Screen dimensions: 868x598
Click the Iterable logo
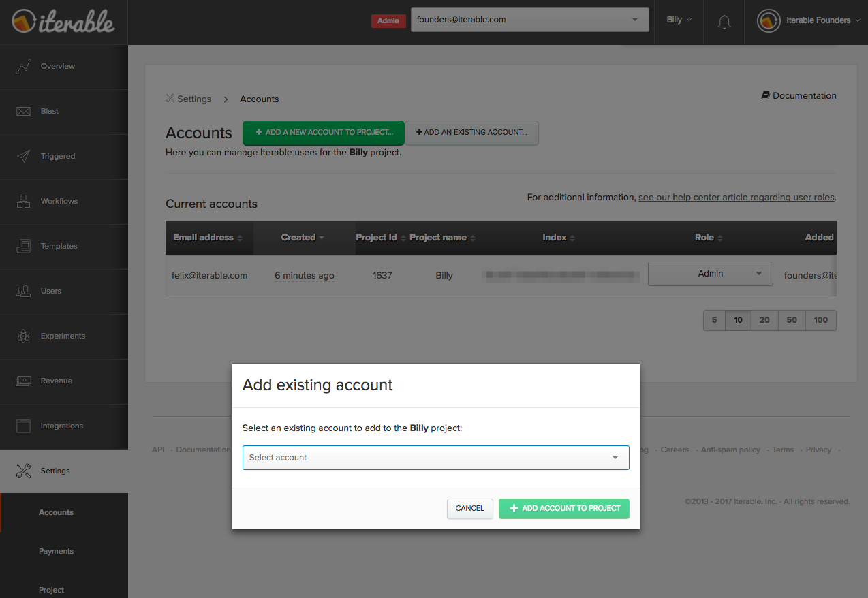tap(63, 21)
